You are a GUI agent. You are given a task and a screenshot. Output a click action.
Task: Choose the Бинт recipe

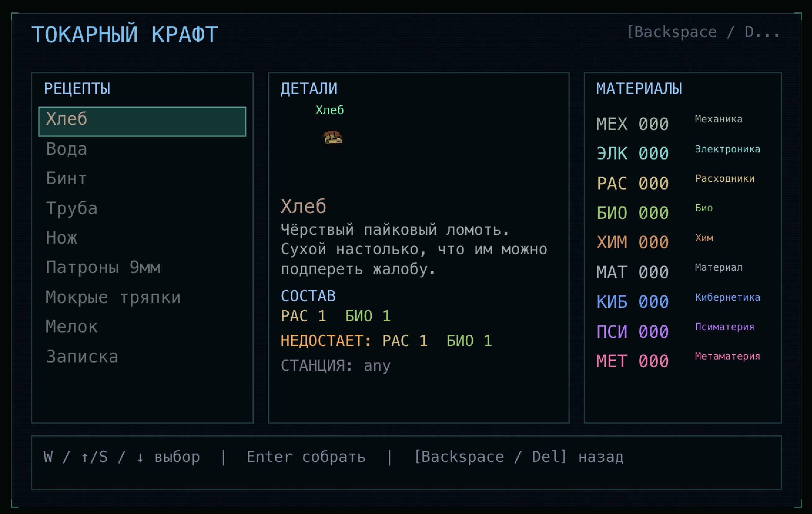[x=142, y=178]
